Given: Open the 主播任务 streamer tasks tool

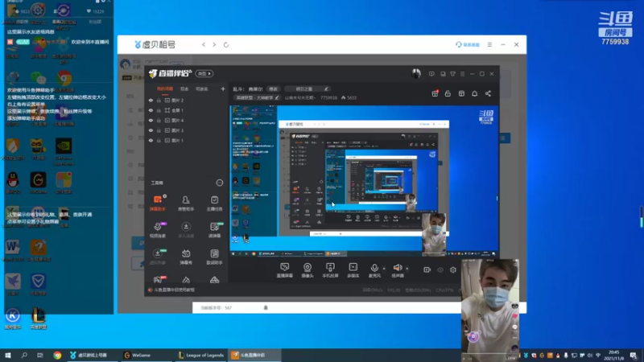Looking at the screenshot, I should tap(214, 203).
